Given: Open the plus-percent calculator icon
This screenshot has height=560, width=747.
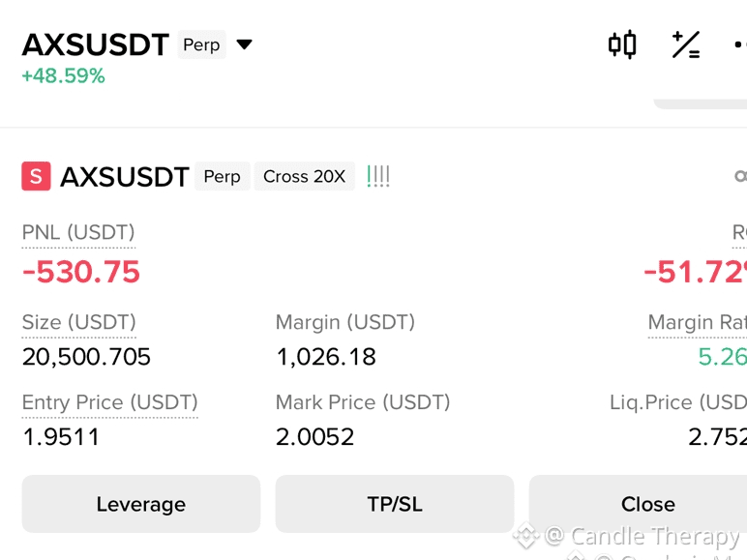Looking at the screenshot, I should 686,44.
